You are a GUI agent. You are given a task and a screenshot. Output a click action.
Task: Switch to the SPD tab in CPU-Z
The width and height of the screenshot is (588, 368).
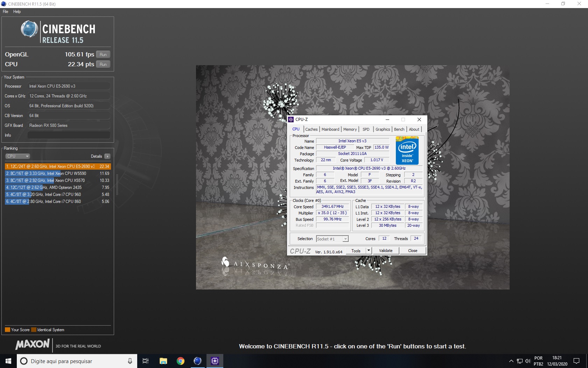click(366, 129)
